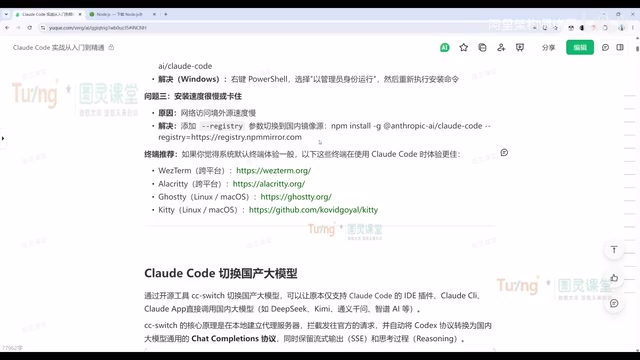Open the Claude Code 实战从入门到精通 title

(x=58, y=48)
